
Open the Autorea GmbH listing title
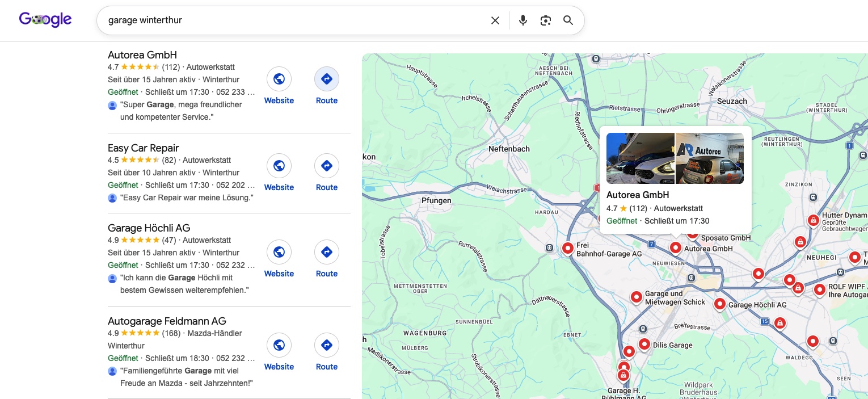(142, 55)
